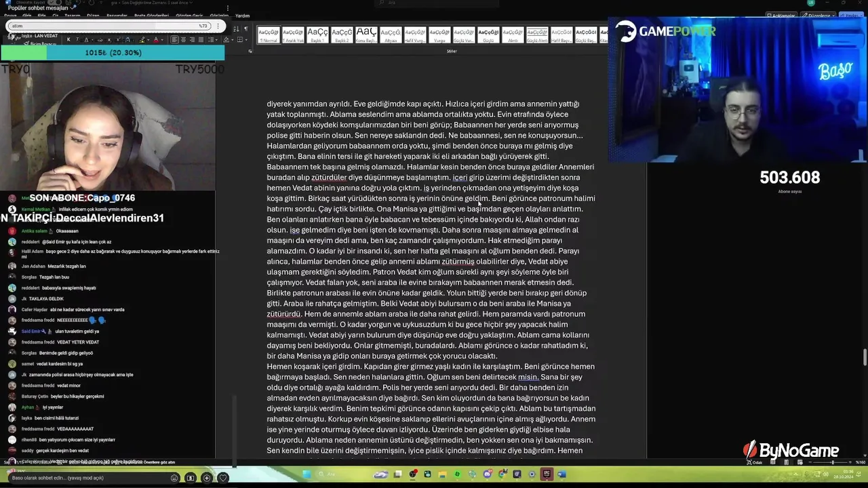The image size is (868, 488).
Task: Click the Odak focus mode button
Action: point(755,462)
